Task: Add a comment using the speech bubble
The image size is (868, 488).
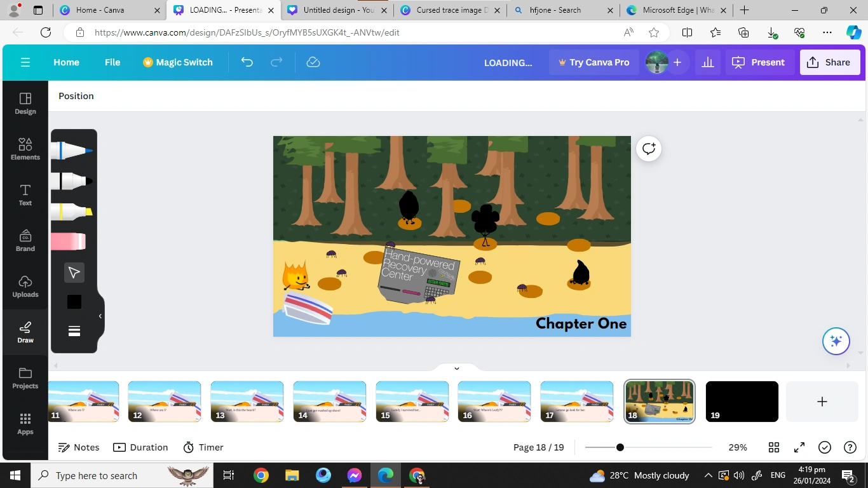Action: click(648, 148)
